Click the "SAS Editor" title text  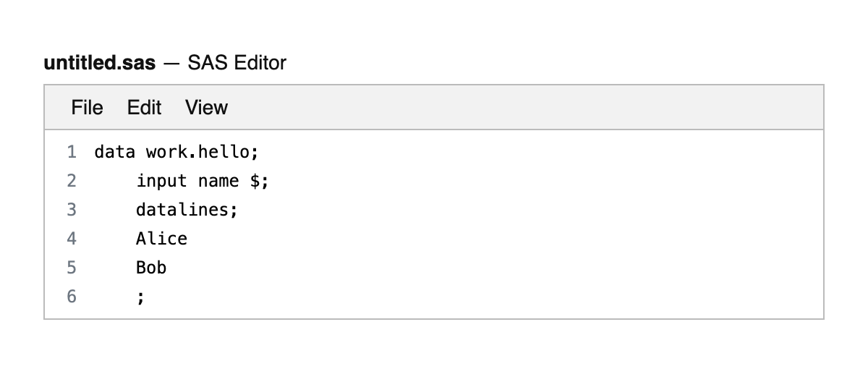pyautogui.click(x=237, y=63)
